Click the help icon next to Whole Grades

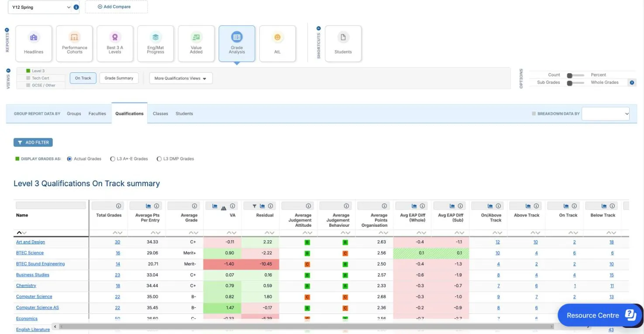coord(632,82)
